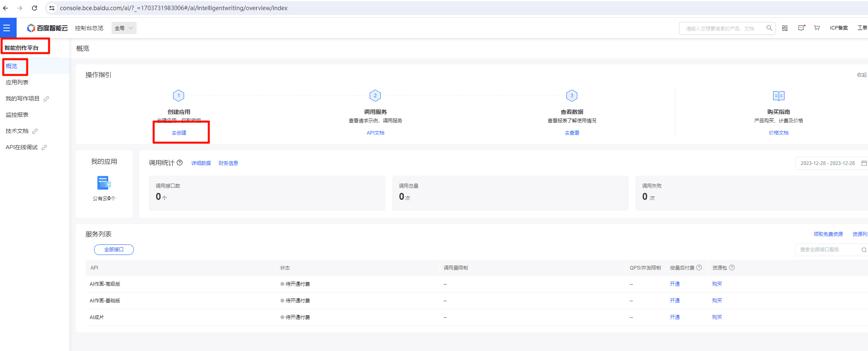
Task: Click the help icon beside 按量后付费
Action: point(699,268)
